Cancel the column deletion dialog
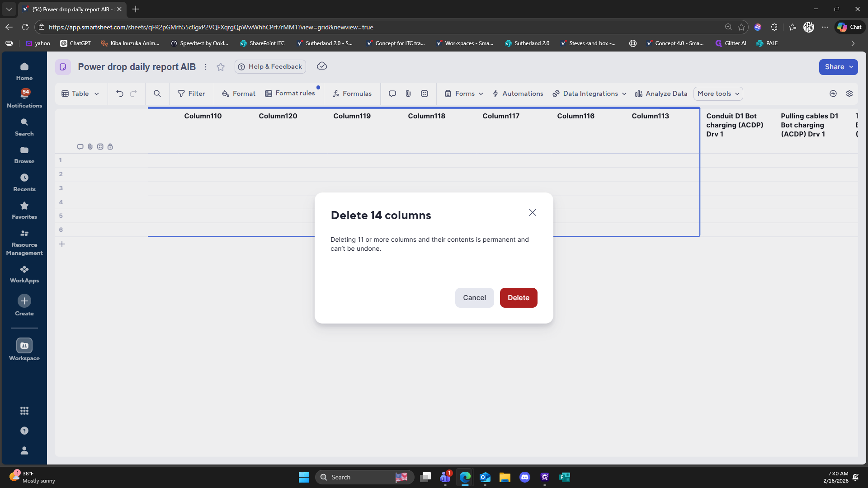Image resolution: width=868 pixels, height=488 pixels. coord(474,298)
